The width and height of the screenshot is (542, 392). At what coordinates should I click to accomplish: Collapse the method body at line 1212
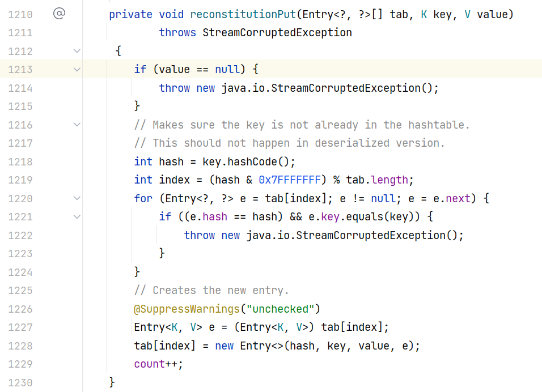[77, 51]
